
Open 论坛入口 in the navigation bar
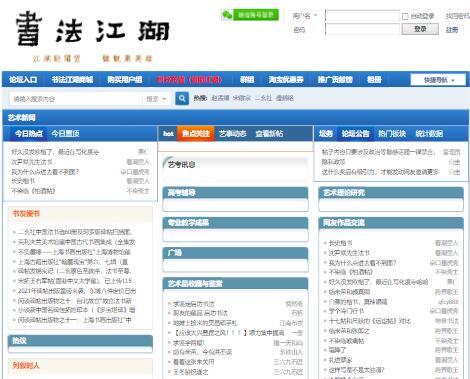[x=23, y=80]
